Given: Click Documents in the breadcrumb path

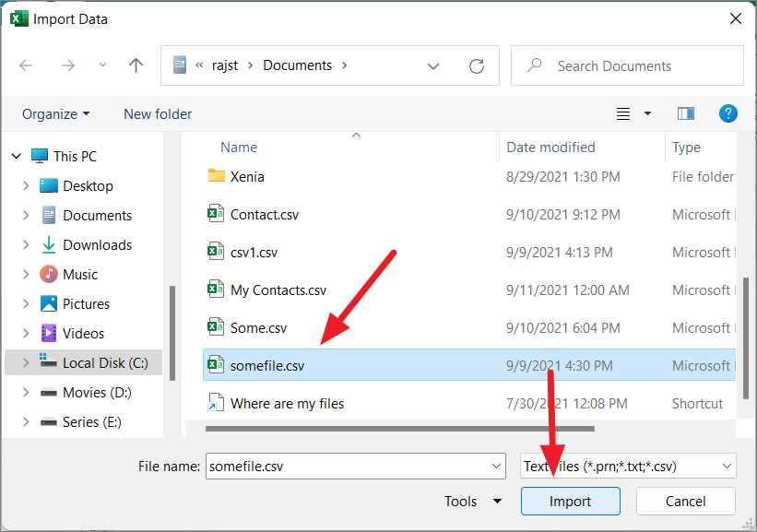Looking at the screenshot, I should [x=297, y=65].
